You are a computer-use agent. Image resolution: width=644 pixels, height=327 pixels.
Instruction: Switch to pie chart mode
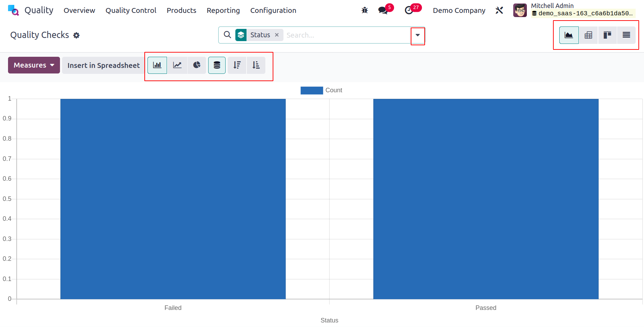click(x=197, y=65)
